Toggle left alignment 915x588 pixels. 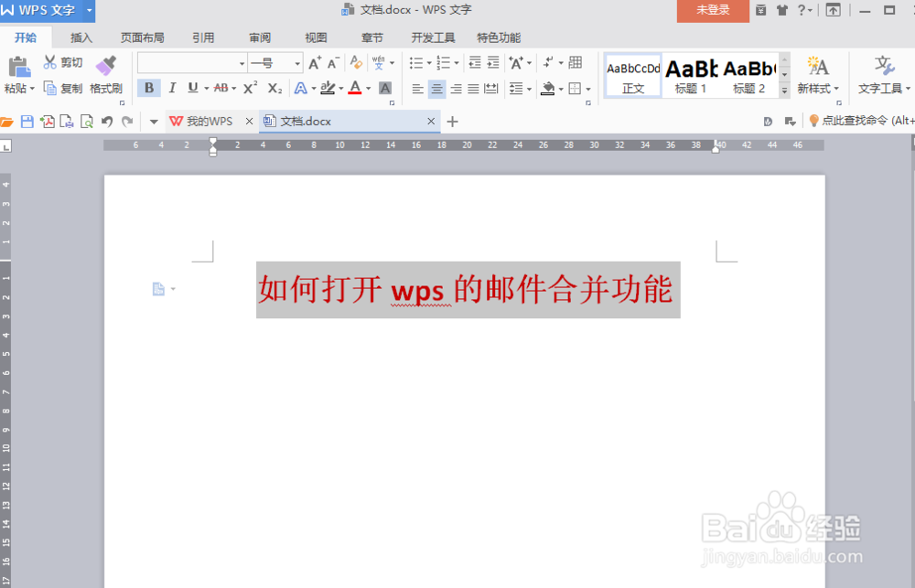[417, 89]
